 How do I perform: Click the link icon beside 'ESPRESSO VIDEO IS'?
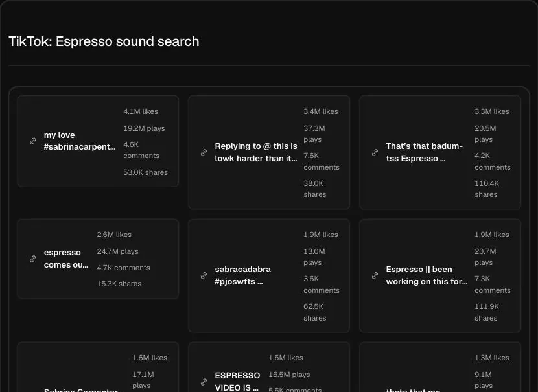(x=204, y=382)
